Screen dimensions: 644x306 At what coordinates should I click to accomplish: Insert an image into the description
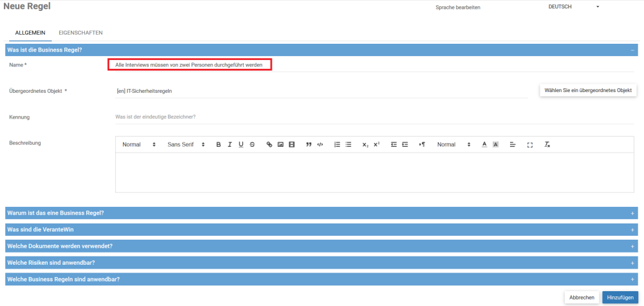click(281, 144)
